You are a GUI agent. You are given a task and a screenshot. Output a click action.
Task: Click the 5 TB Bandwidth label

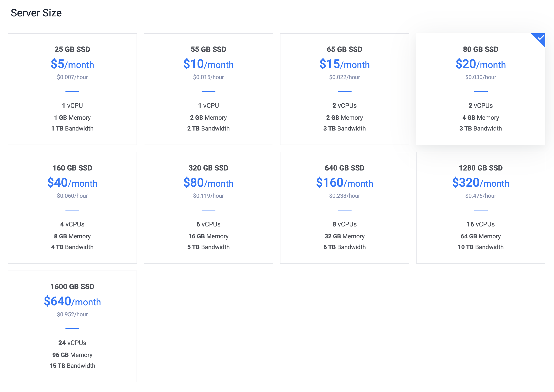(208, 247)
